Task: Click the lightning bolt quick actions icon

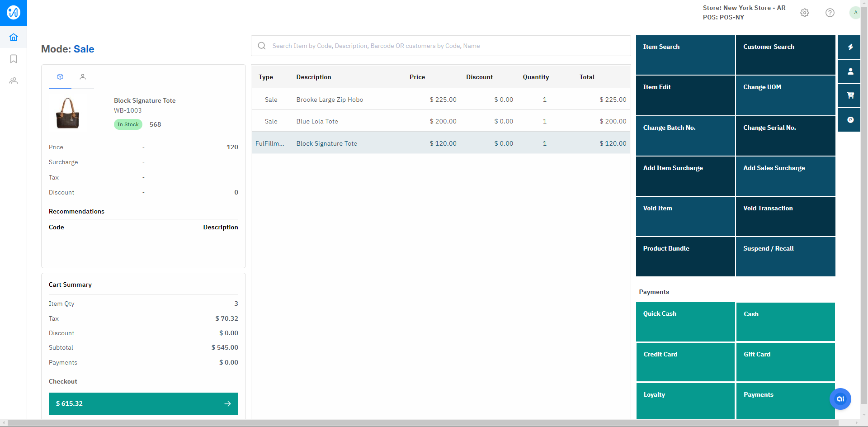Action: point(850,47)
